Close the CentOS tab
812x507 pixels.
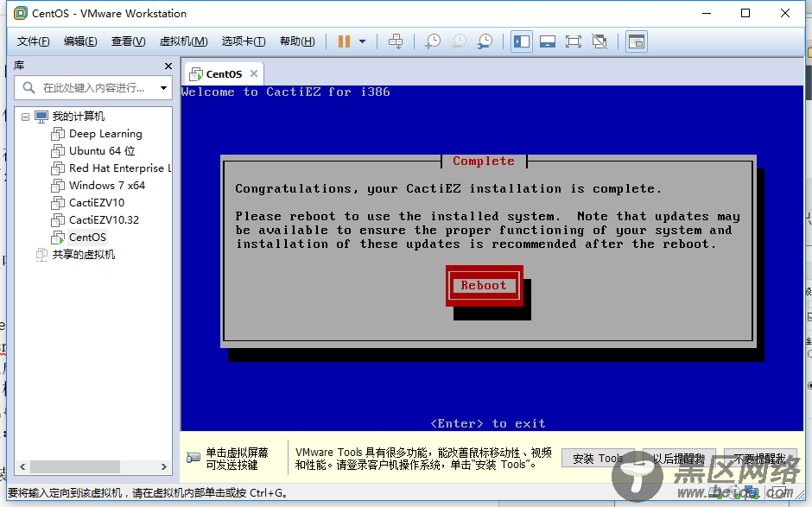[254, 73]
